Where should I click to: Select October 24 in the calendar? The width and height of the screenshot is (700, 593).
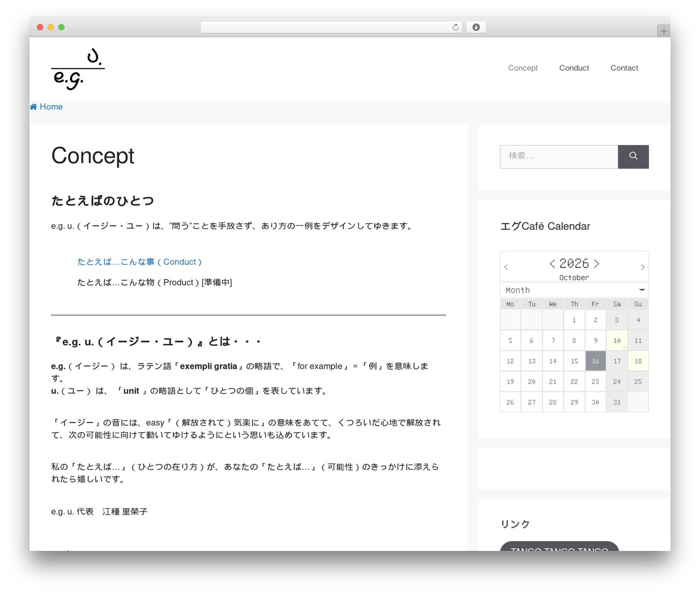(x=617, y=381)
